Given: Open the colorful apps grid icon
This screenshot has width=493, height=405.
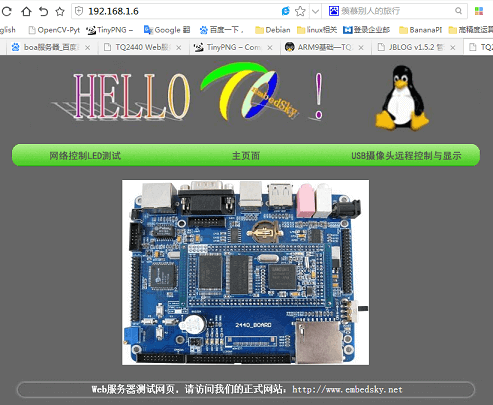Looking at the screenshot, I should [479, 11].
